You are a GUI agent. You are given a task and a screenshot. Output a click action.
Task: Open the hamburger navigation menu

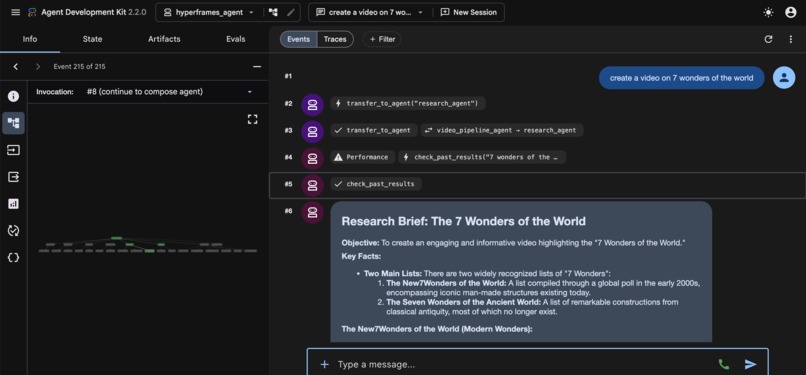coord(15,12)
